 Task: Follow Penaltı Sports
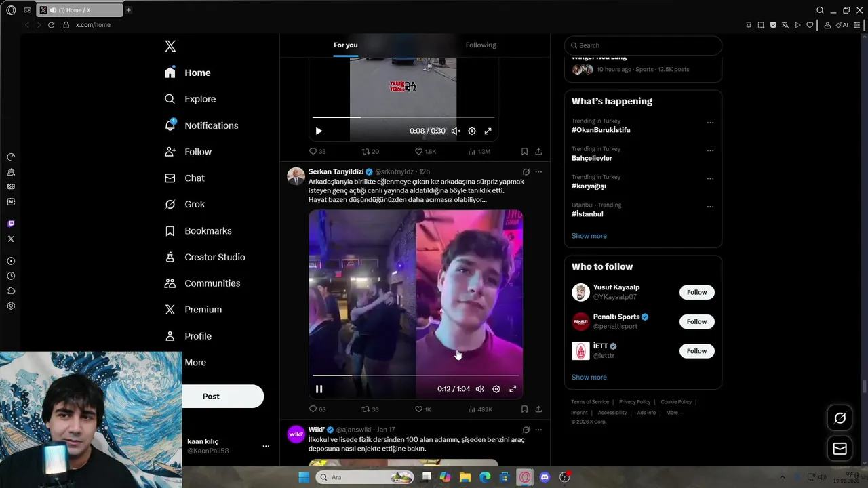click(696, 322)
